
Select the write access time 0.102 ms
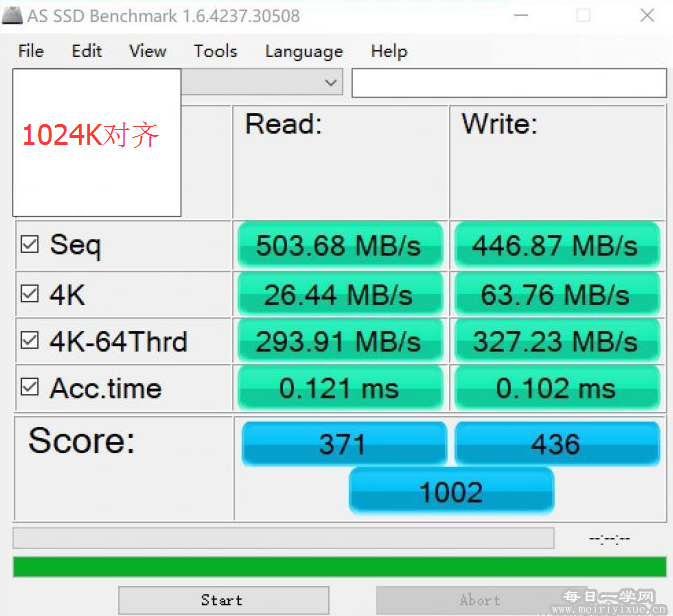click(x=557, y=388)
